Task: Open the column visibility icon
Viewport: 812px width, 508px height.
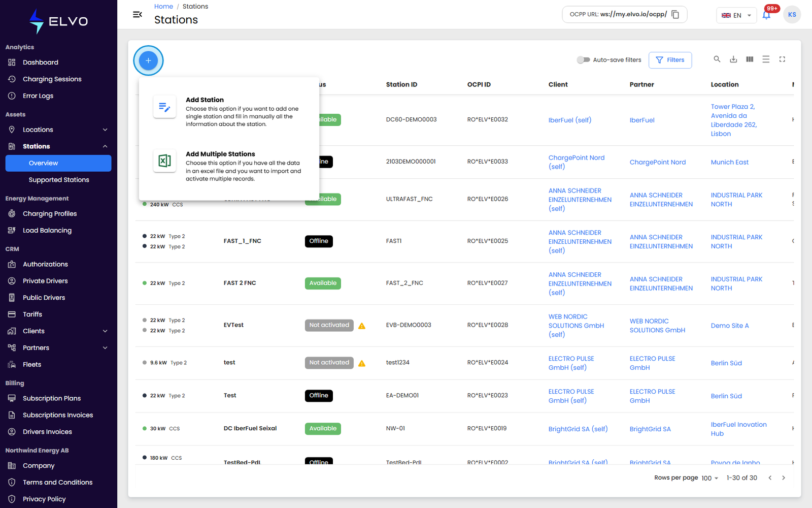Action: click(750, 59)
